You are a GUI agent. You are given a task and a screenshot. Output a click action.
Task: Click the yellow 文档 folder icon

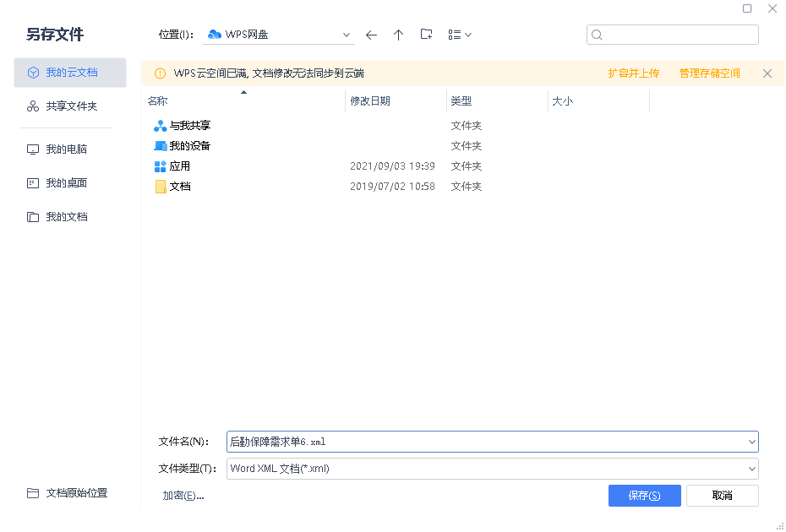(x=160, y=187)
